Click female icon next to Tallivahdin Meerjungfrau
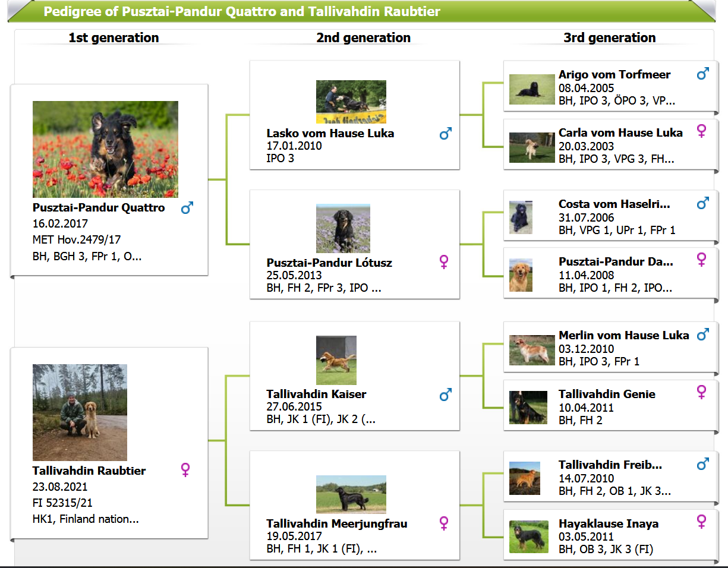 tap(444, 523)
